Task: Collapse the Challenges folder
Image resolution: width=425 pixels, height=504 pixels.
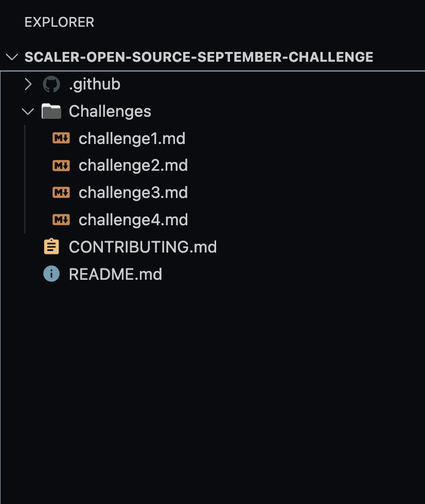Action: point(28,111)
